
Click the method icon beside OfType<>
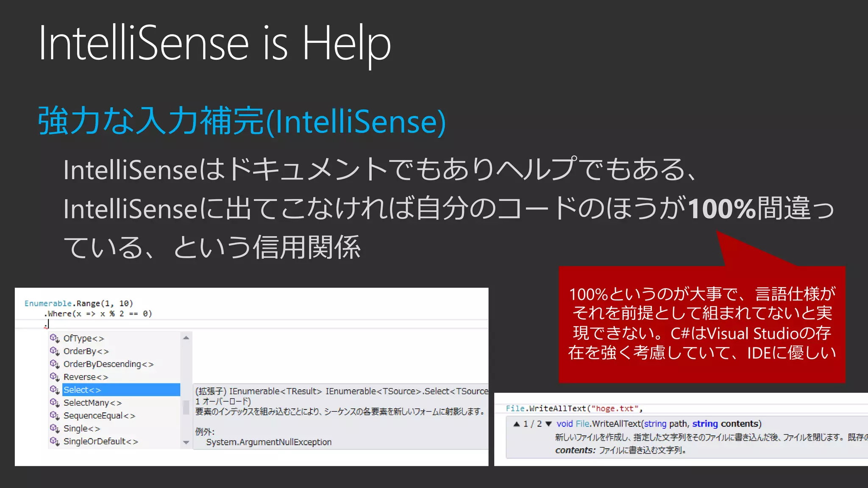click(x=55, y=338)
